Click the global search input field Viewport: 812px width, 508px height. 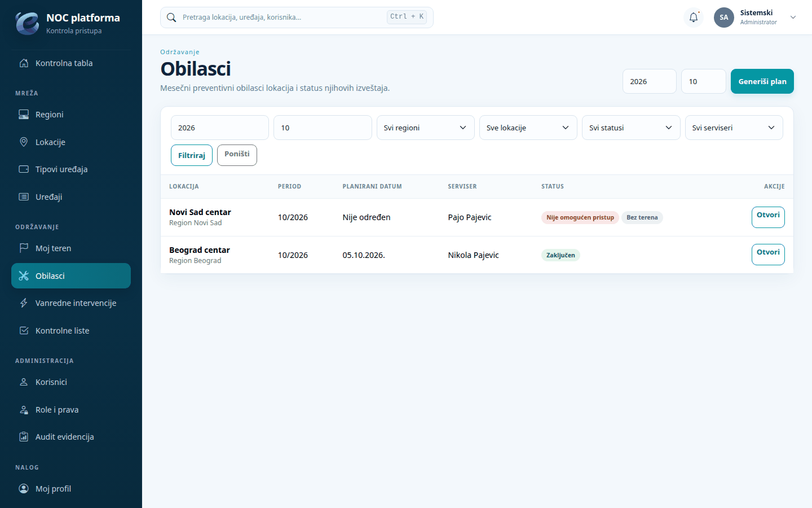tap(297, 17)
